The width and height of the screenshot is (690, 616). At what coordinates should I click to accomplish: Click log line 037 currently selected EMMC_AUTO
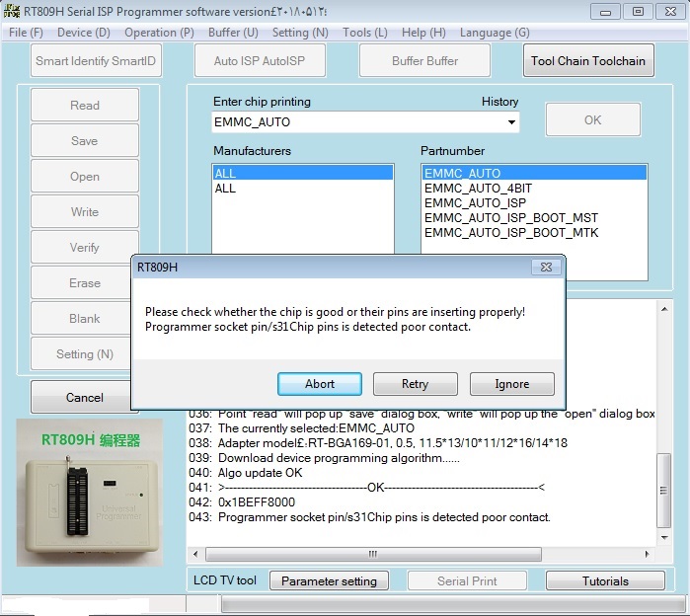[x=301, y=428]
